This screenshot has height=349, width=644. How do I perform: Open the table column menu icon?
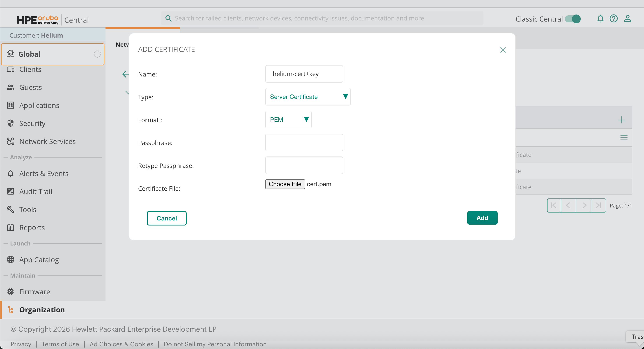click(x=624, y=138)
